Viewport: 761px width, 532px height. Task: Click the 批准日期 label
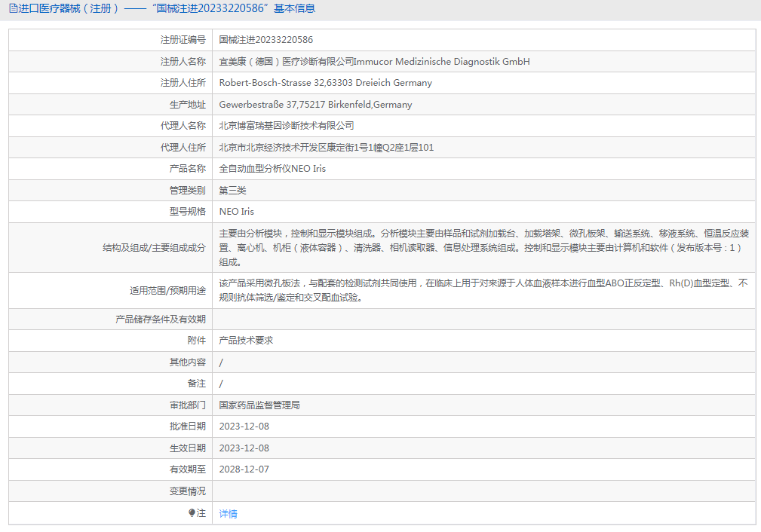(187, 427)
